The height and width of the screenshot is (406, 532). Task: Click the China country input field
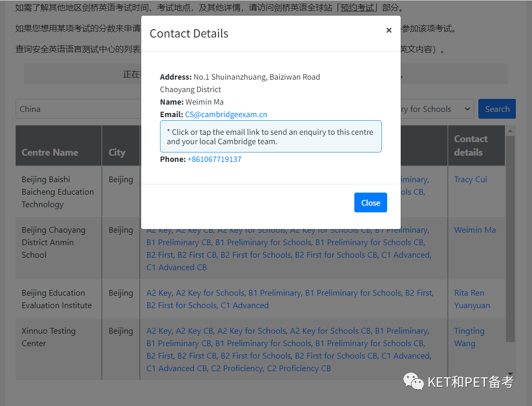tap(78, 109)
